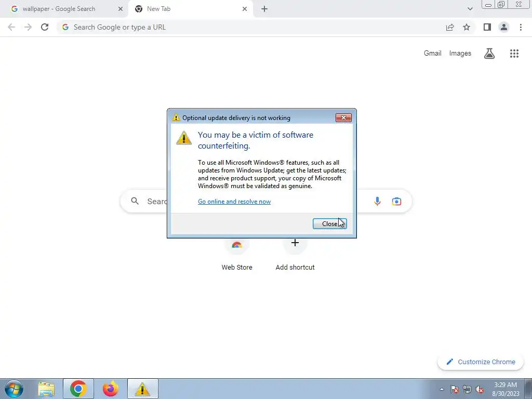Open Action Center flag tray icon
Image resolution: width=532 pixels, height=399 pixels.
pos(455,389)
